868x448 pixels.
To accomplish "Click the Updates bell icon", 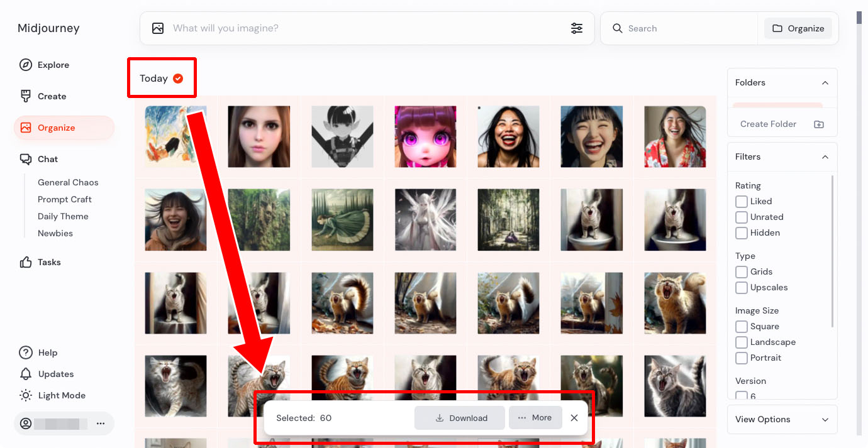I will (x=26, y=374).
